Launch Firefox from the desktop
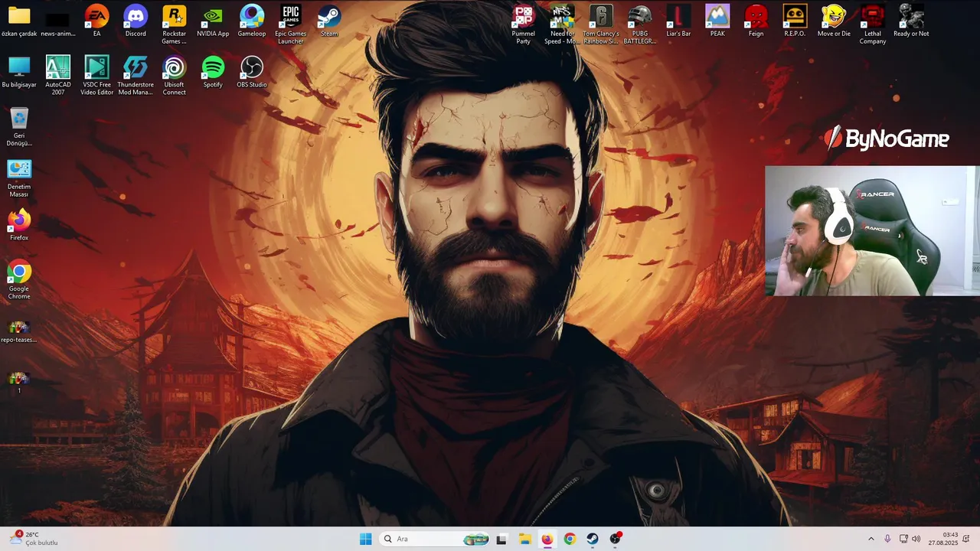Viewport: 980px width, 551px height. click(x=19, y=226)
